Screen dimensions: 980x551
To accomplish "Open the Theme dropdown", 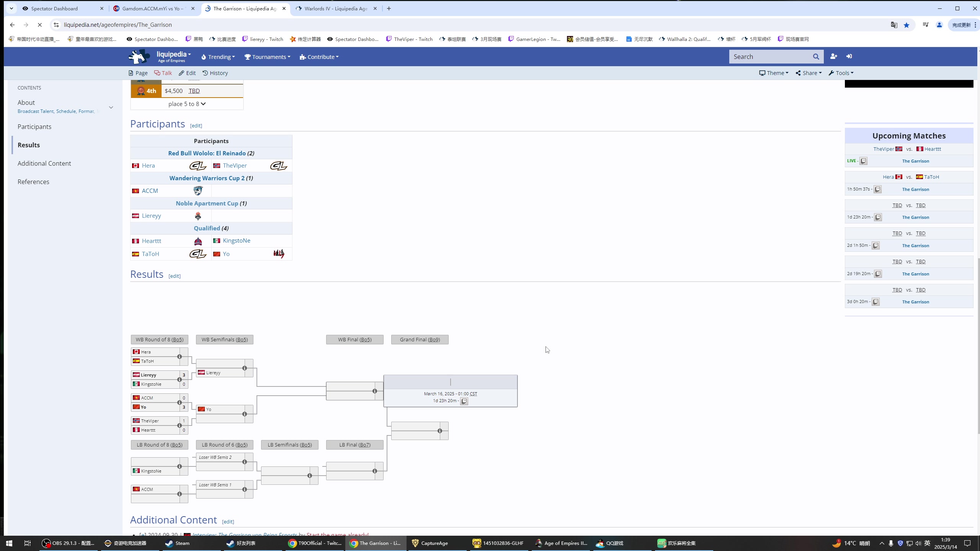I will pyautogui.click(x=774, y=73).
